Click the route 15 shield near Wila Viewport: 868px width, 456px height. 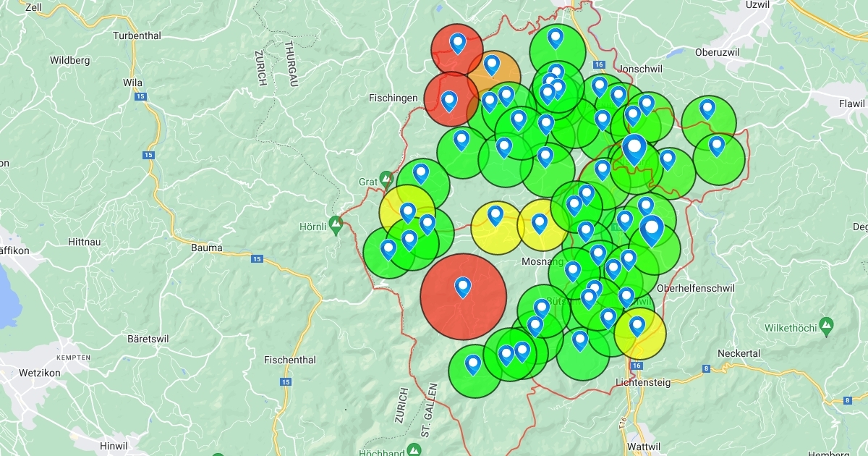point(140,96)
